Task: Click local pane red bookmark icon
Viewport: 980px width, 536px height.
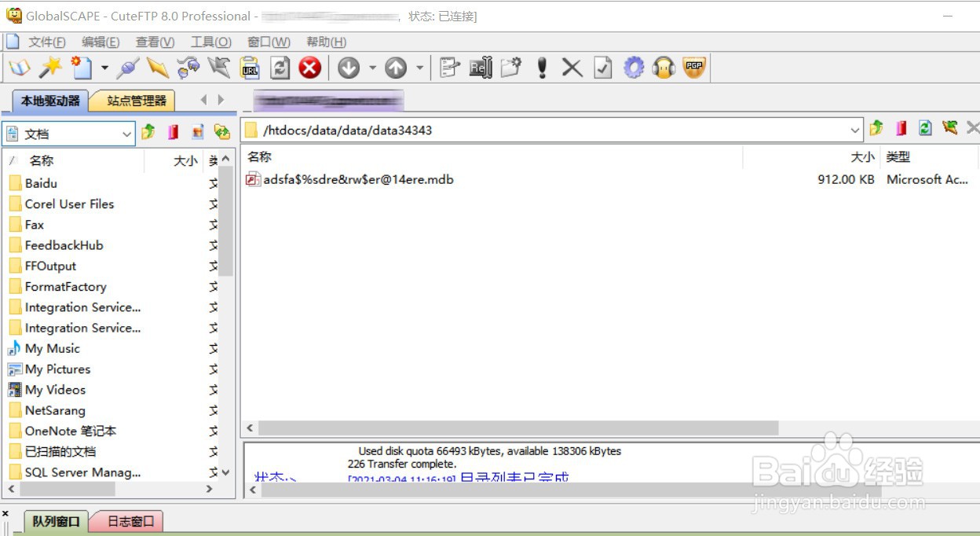Action: (173, 132)
